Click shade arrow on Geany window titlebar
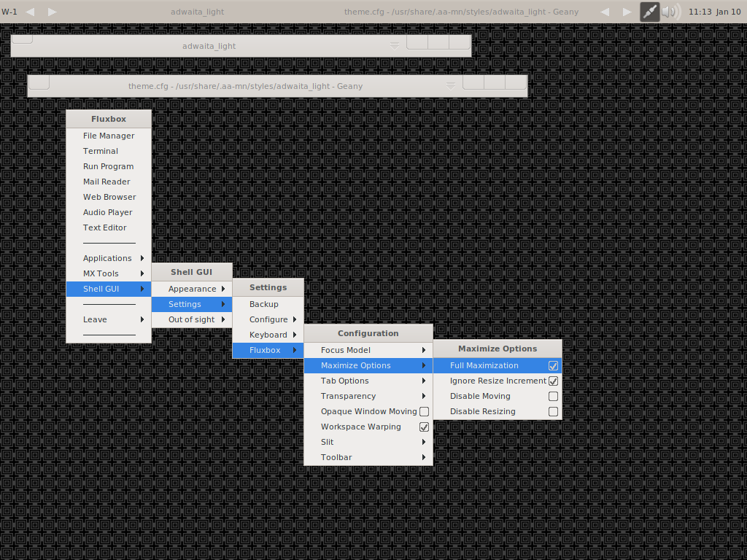Screen dimensions: 747x560 [450, 86]
